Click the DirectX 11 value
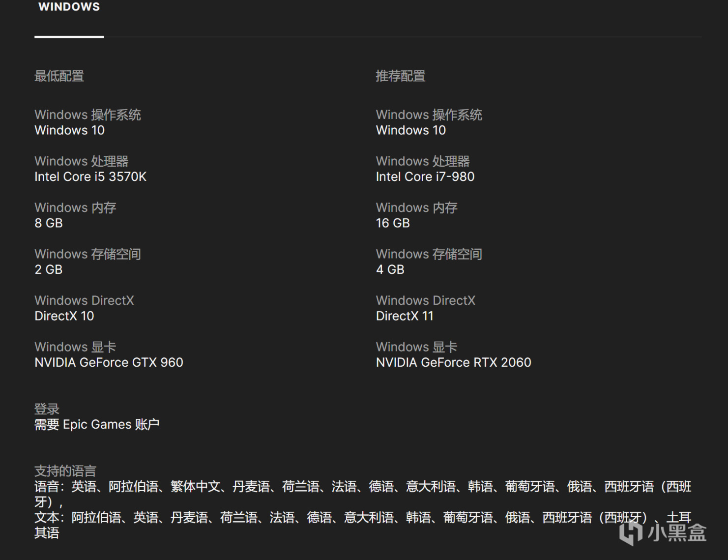 point(405,316)
